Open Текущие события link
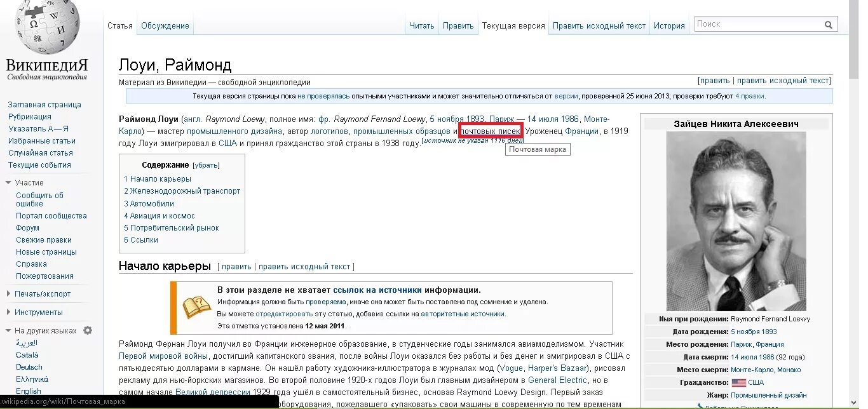 point(39,165)
